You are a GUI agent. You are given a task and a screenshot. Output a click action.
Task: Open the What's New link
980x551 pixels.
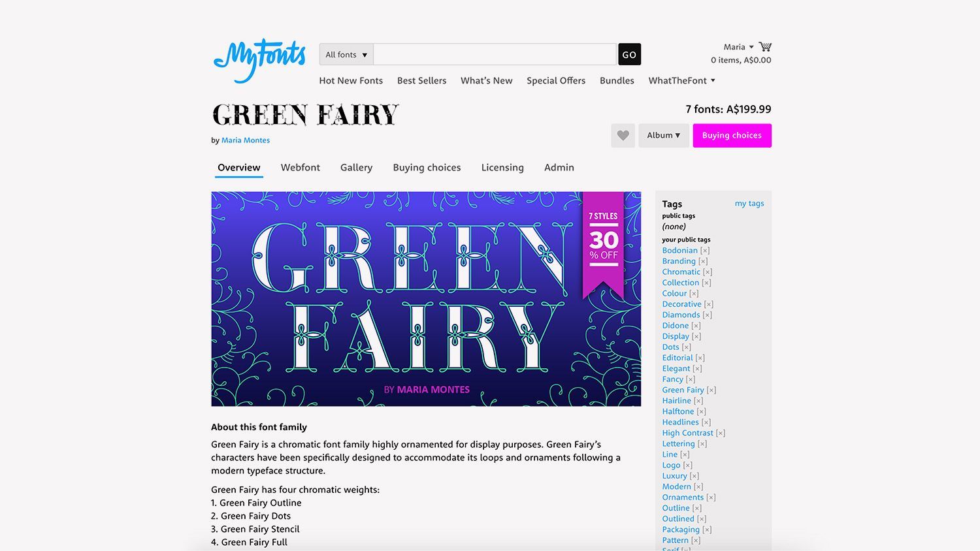[x=487, y=81]
